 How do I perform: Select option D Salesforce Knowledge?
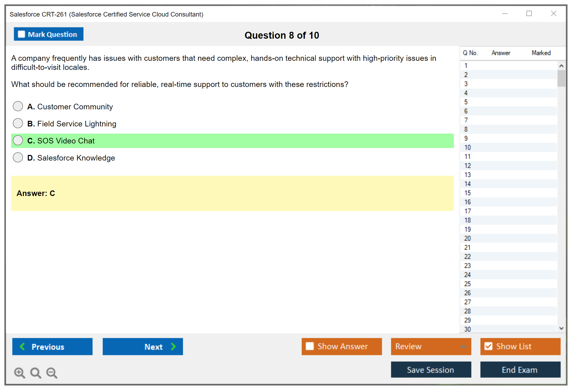click(x=18, y=157)
